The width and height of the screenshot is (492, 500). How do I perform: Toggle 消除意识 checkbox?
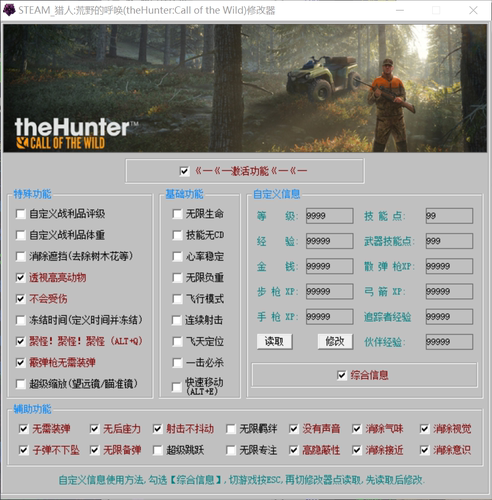click(x=425, y=451)
